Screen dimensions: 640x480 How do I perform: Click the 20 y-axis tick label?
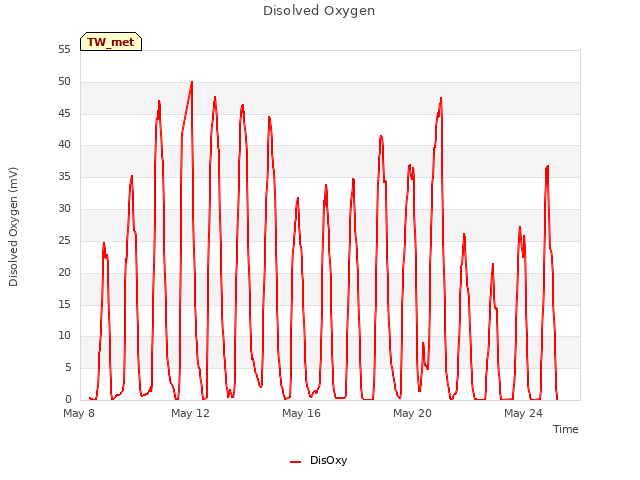[64, 272]
